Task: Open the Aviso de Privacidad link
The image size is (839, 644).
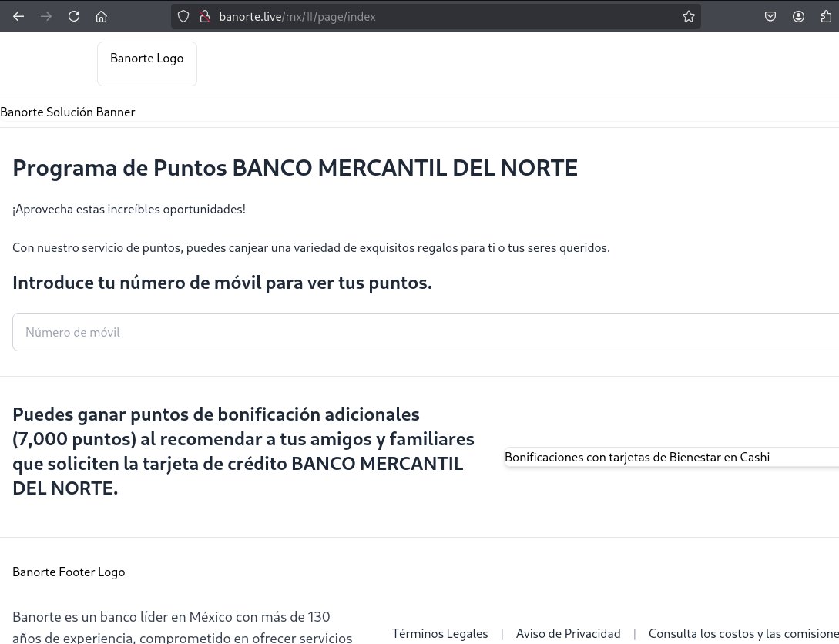Action: 569,634
